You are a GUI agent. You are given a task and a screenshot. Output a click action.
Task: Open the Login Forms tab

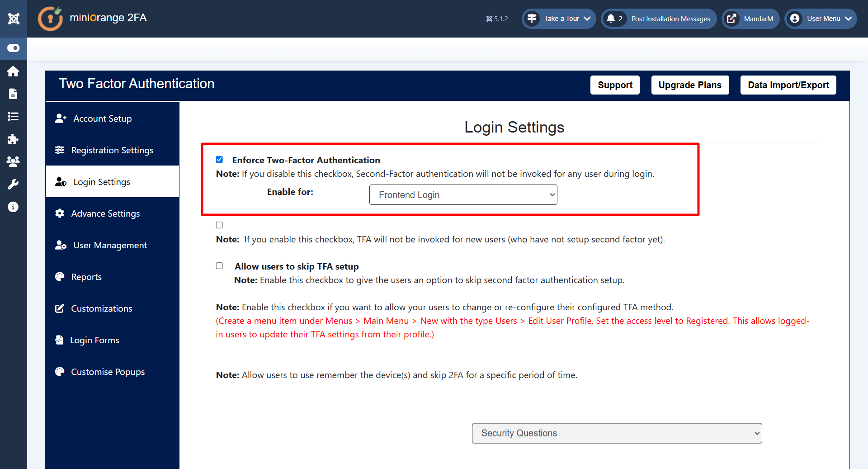(x=113, y=340)
